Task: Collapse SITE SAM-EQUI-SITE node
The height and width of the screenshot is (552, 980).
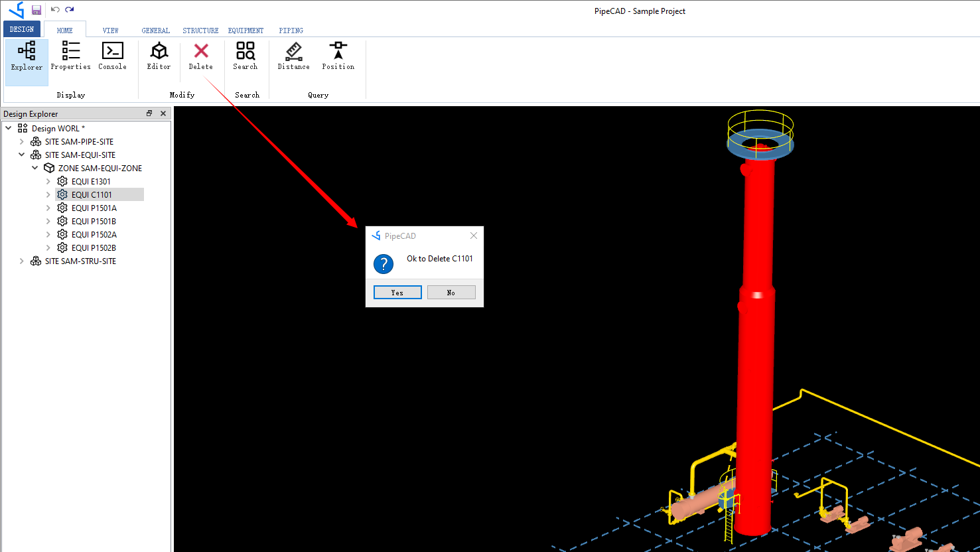Action: [22, 155]
